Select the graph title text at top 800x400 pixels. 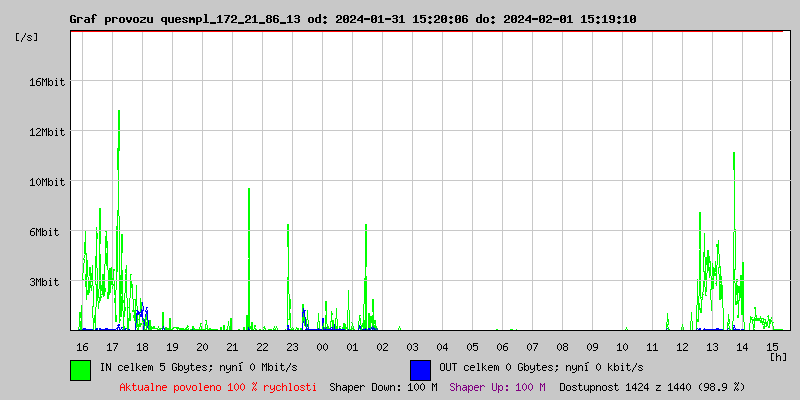(352, 19)
